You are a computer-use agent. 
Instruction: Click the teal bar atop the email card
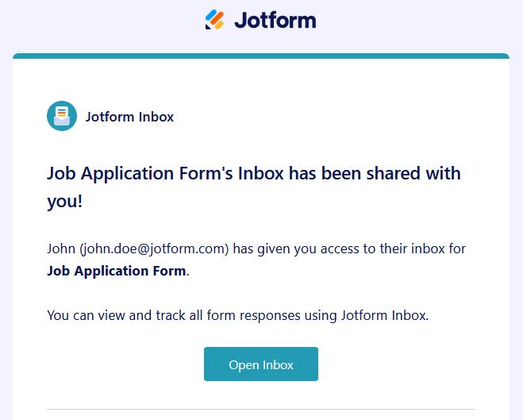click(261, 56)
